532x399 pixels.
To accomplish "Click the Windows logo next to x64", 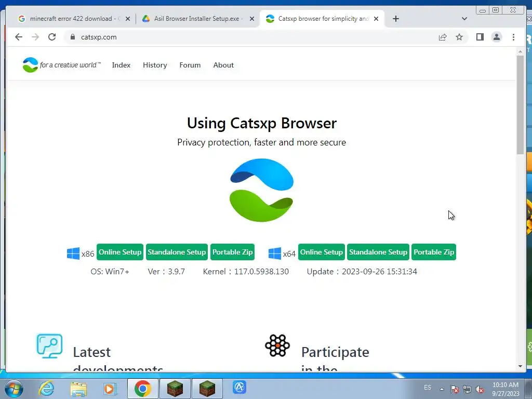I will point(274,253).
